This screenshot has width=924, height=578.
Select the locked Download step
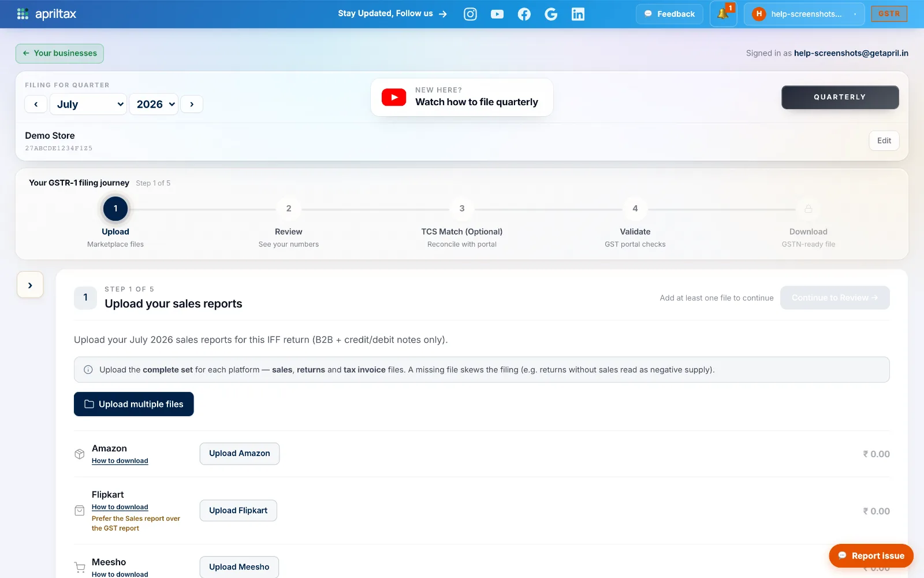pos(808,209)
